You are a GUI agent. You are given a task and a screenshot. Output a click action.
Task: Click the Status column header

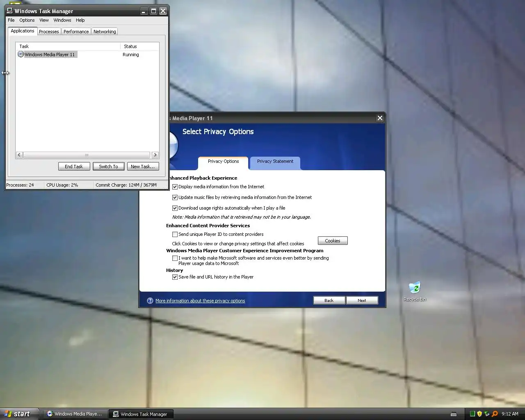coord(139,46)
